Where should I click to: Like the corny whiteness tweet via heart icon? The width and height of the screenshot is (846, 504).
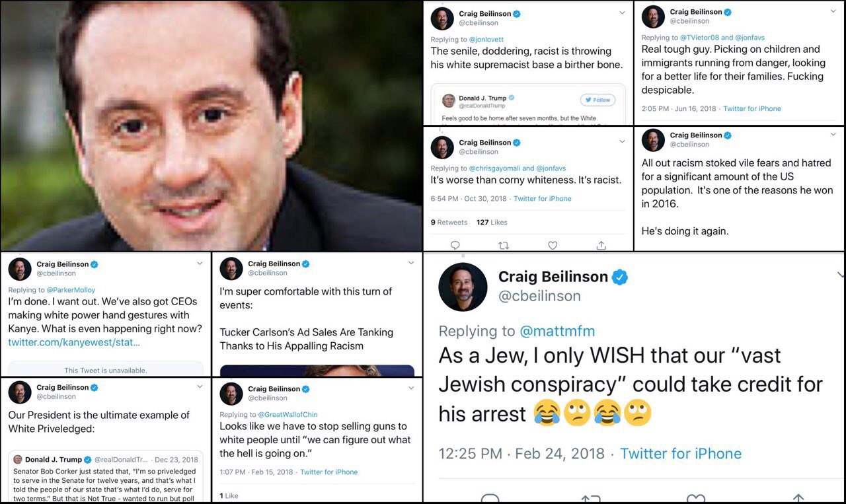point(553,245)
